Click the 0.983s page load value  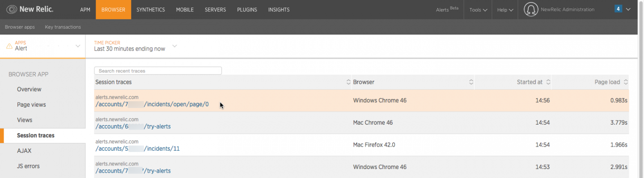coord(619,100)
